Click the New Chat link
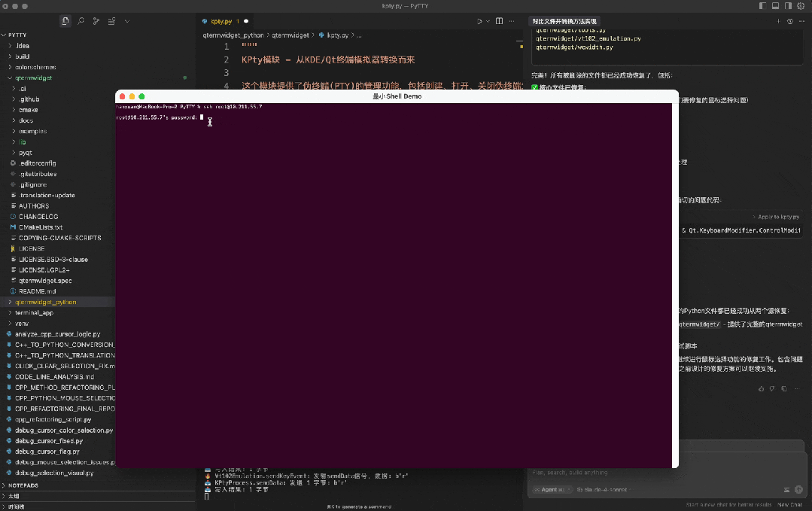The width and height of the screenshot is (812, 511). tap(789, 505)
